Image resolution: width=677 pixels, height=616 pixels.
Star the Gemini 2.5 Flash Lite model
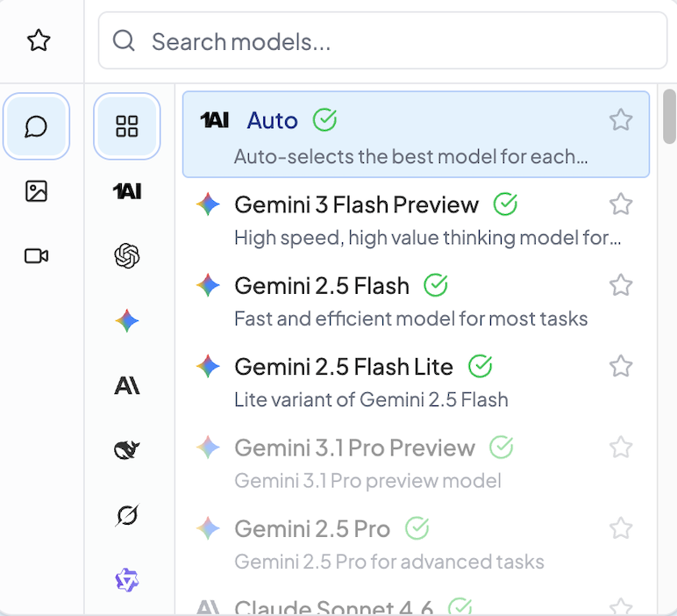pos(621,366)
